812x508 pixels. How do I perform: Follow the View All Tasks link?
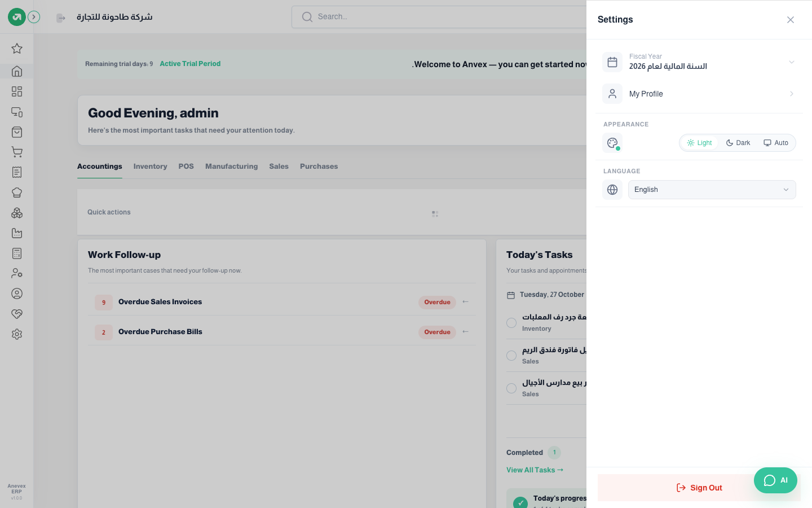(x=535, y=470)
